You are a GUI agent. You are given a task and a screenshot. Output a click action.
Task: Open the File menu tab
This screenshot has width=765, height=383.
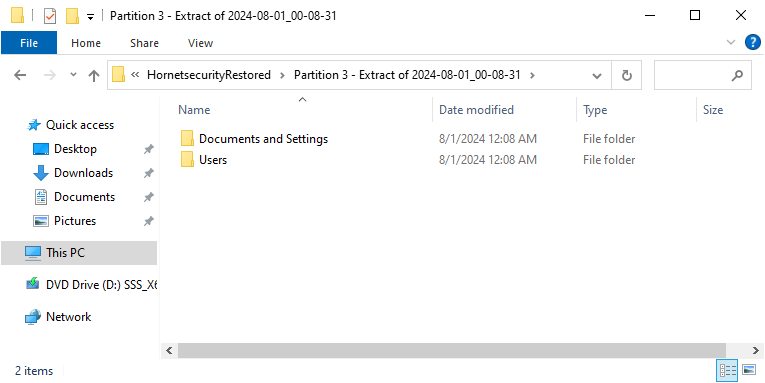[29, 43]
